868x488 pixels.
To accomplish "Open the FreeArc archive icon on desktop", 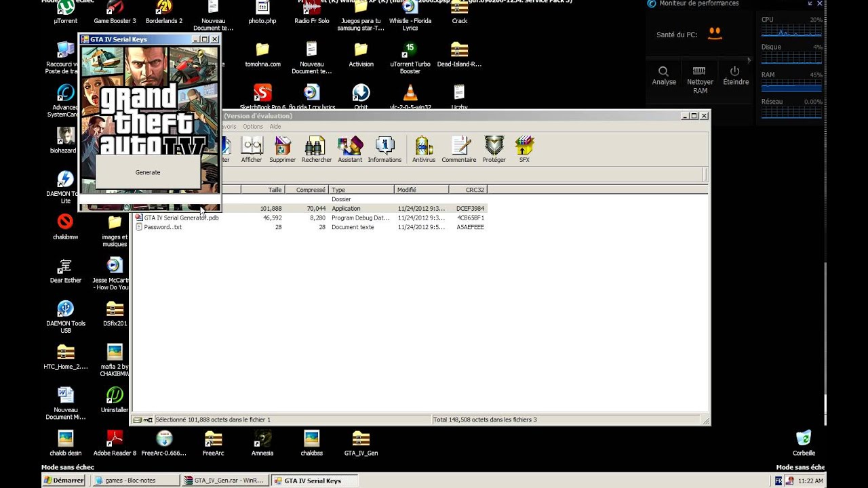I will click(213, 443).
